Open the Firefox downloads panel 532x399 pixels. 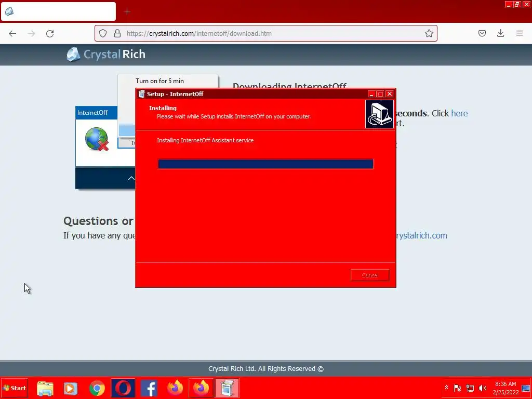(x=500, y=33)
